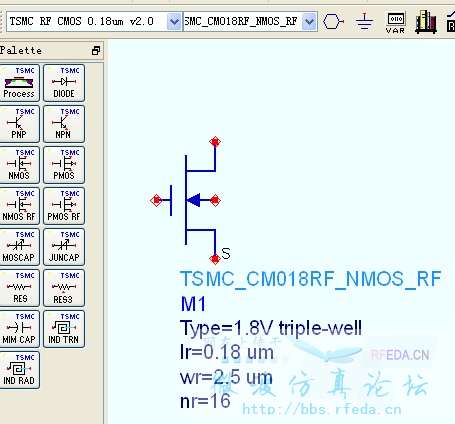455x424 pixels.
Task: Edit the Type=1.8V triple-well parameter
Action: coord(271,328)
